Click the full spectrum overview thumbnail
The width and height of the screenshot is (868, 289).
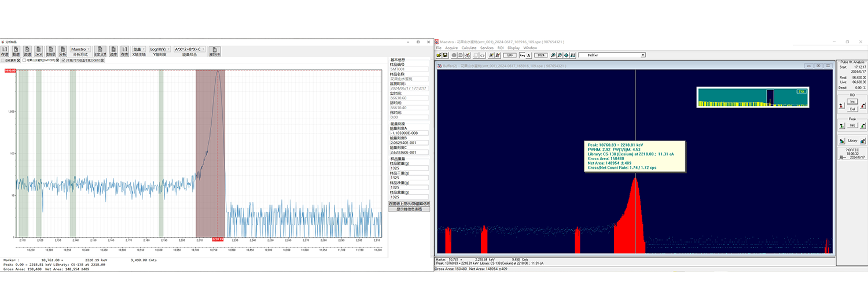[x=753, y=97]
